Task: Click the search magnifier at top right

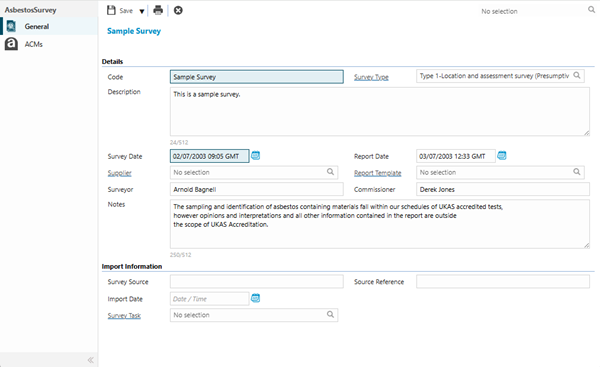Action: click(591, 10)
